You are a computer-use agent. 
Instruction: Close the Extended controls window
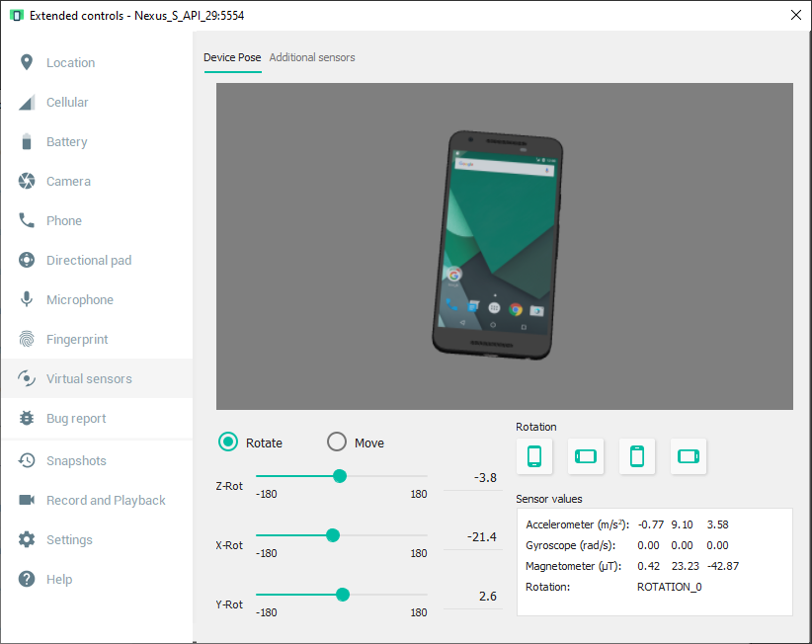coord(796,15)
